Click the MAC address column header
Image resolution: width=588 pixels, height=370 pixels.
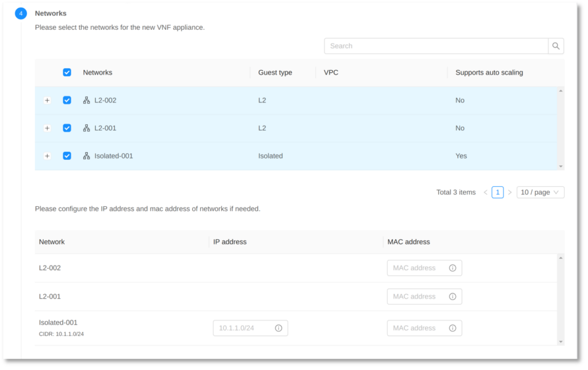(x=409, y=242)
